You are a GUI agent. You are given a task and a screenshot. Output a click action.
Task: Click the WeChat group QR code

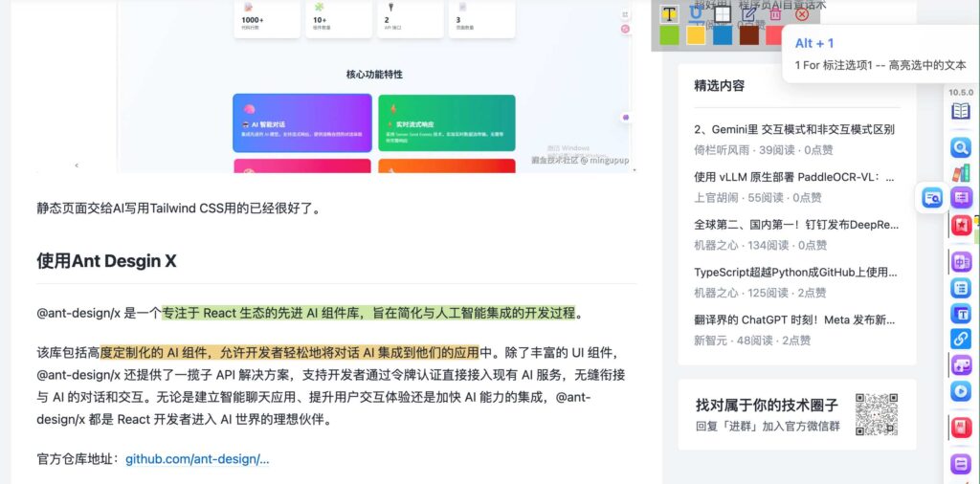click(876, 414)
